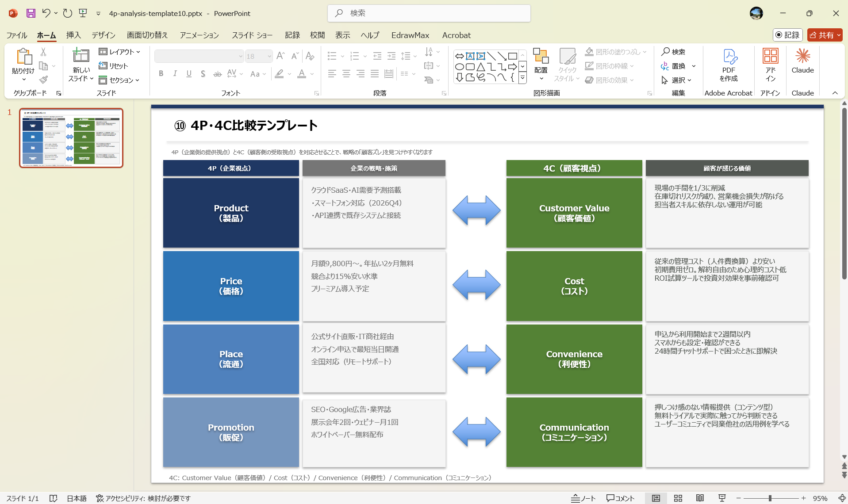848x504 pixels.
Task: Toggle normal view button in status bar
Action: pyautogui.click(x=656, y=498)
